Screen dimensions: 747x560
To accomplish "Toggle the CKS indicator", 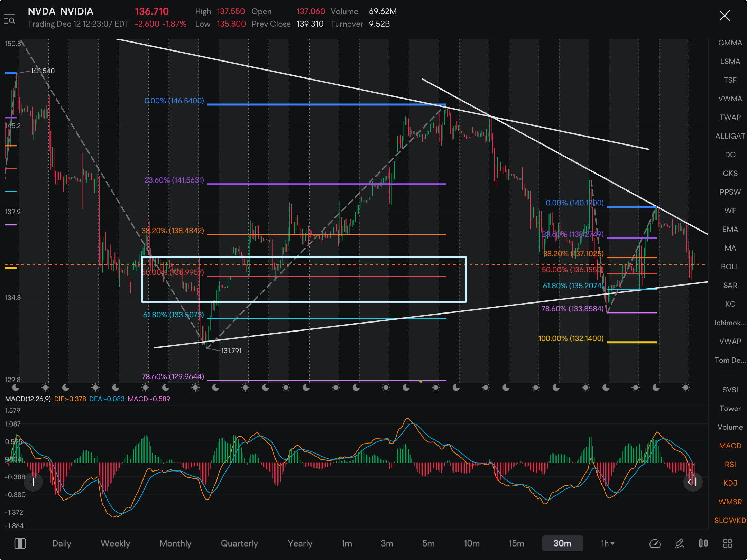I will click(730, 174).
